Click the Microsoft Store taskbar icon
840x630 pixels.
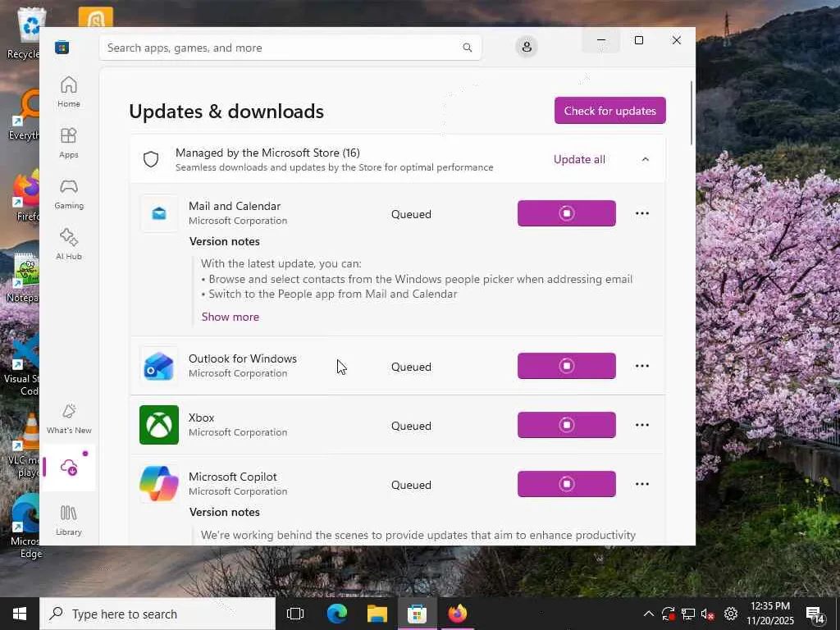417,614
